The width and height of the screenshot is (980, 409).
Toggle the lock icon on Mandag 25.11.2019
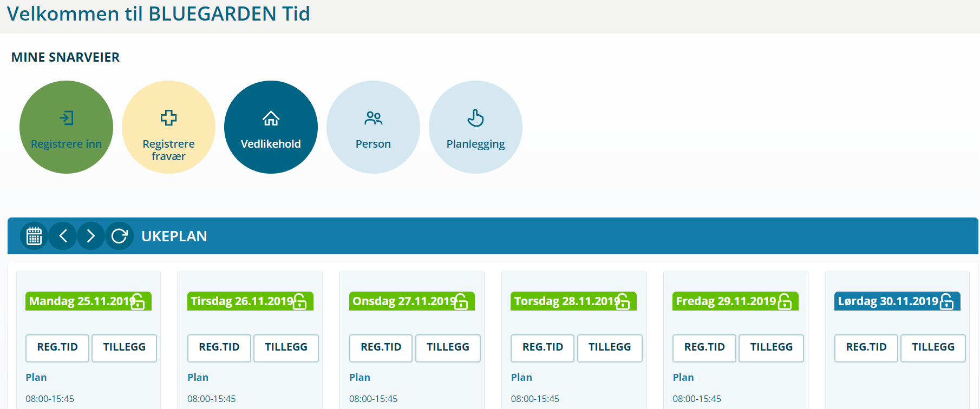tap(138, 301)
